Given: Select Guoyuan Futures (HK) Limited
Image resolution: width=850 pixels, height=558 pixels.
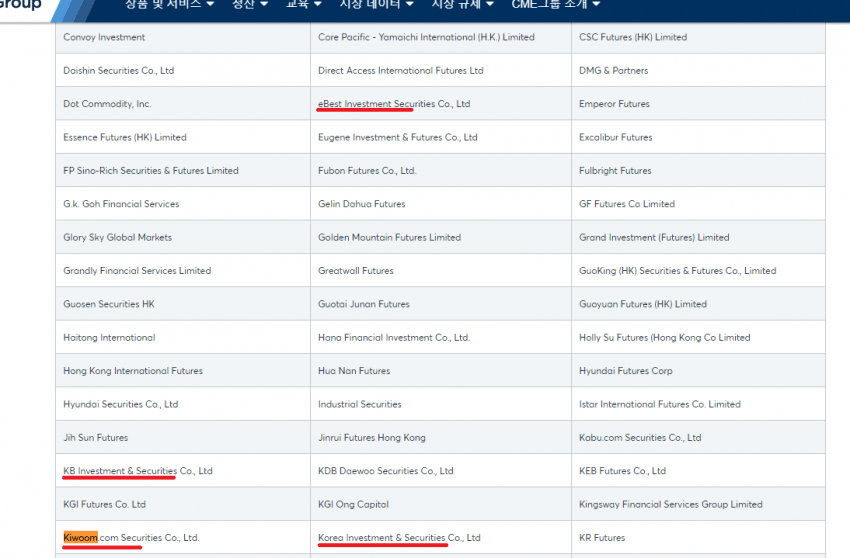Looking at the screenshot, I should click(x=642, y=304).
